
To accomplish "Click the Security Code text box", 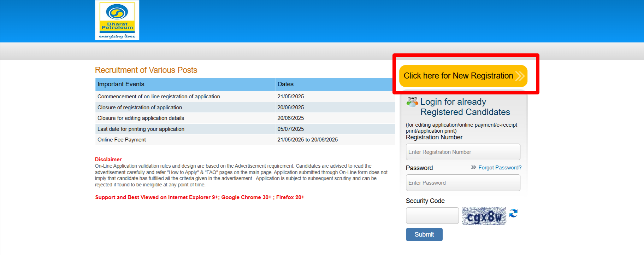I will 432,216.
